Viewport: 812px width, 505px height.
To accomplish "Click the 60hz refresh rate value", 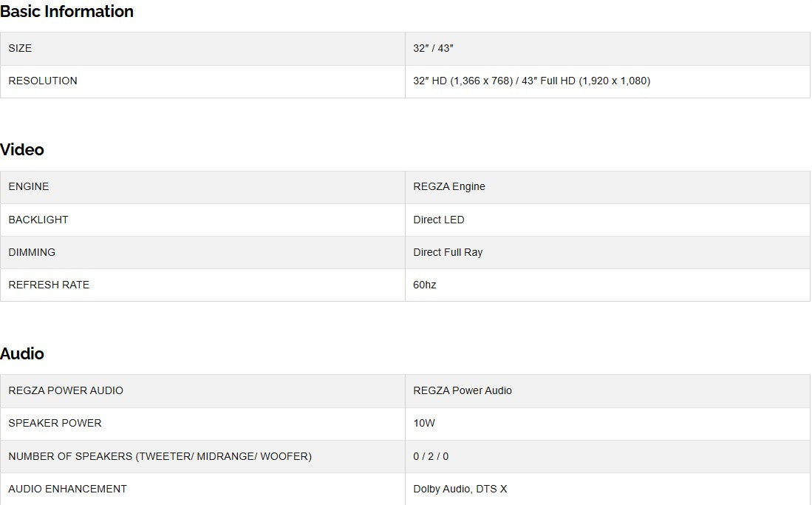I will (425, 285).
